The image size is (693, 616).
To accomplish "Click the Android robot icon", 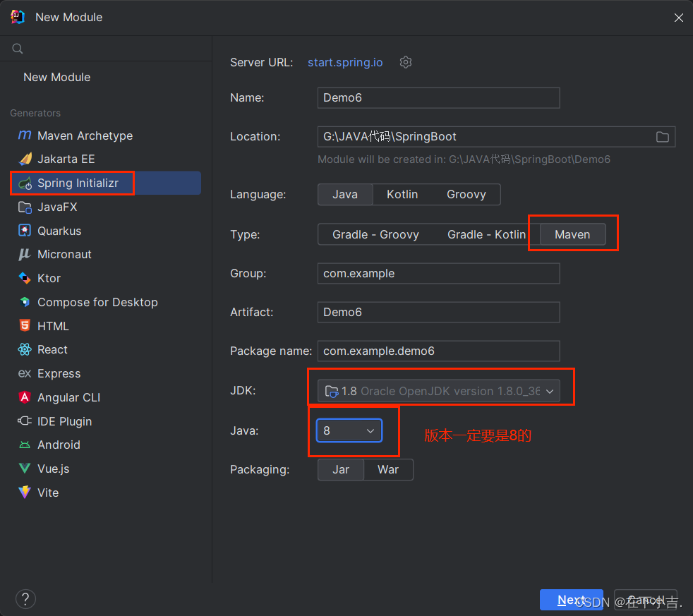I will click(25, 445).
